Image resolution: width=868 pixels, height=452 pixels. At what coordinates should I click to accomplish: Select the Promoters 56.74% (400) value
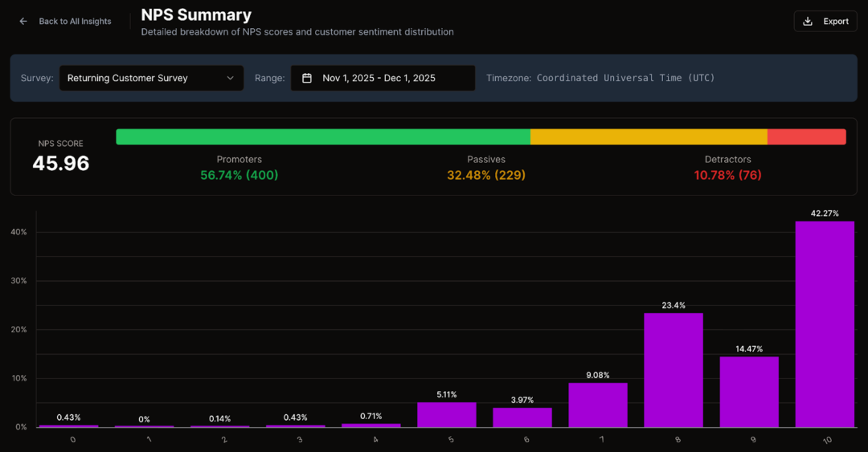240,175
